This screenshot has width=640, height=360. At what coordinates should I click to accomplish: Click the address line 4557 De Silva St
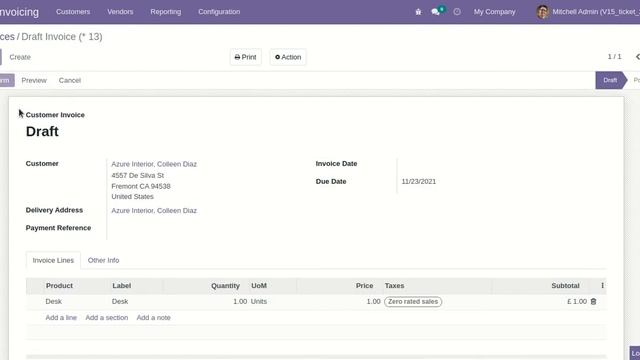[138, 176]
